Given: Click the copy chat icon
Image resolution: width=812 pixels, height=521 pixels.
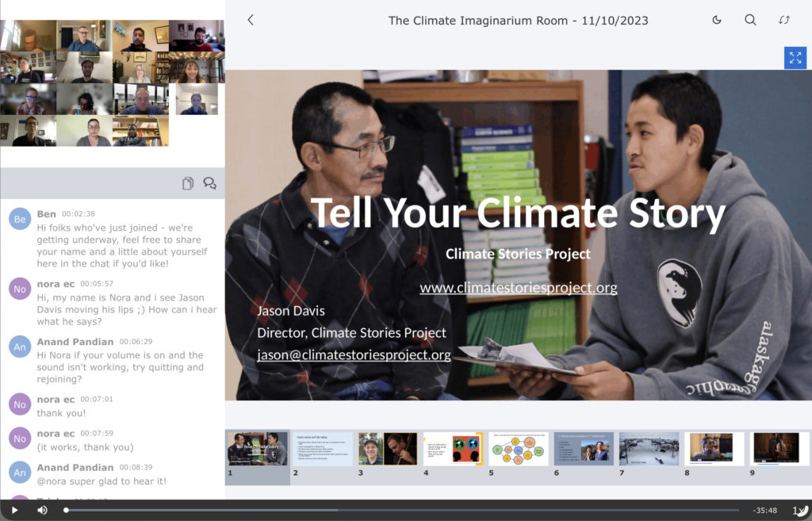Looking at the screenshot, I should click(188, 183).
